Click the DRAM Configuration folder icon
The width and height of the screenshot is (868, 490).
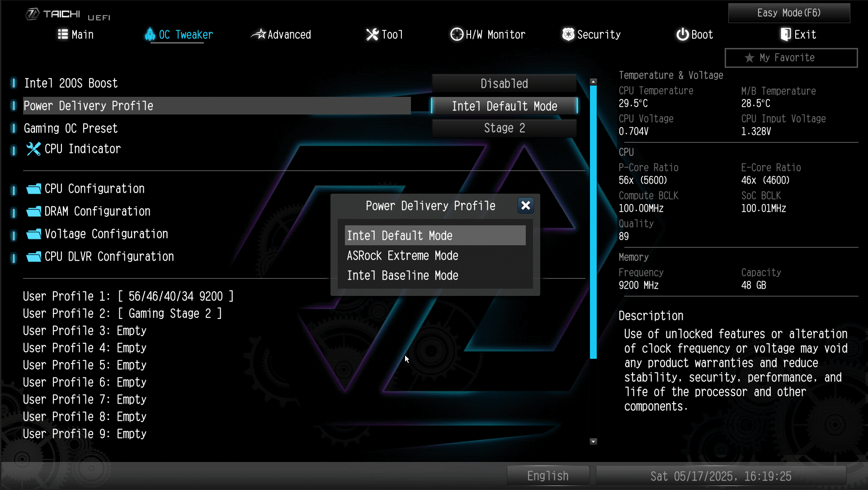(x=34, y=211)
